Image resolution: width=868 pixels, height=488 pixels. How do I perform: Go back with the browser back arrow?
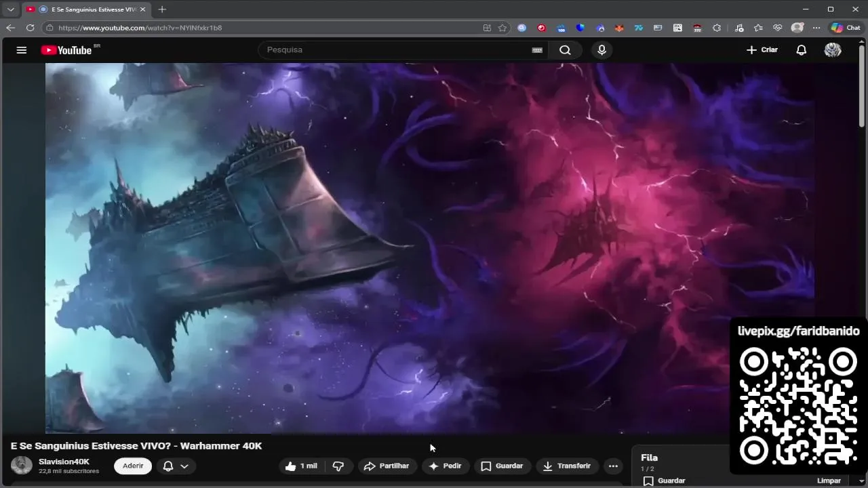click(10, 28)
